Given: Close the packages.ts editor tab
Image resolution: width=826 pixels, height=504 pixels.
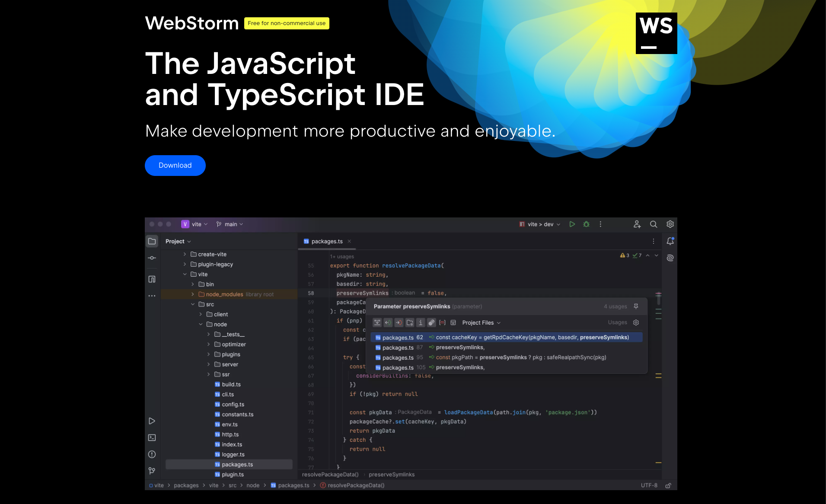Looking at the screenshot, I should click(x=349, y=241).
